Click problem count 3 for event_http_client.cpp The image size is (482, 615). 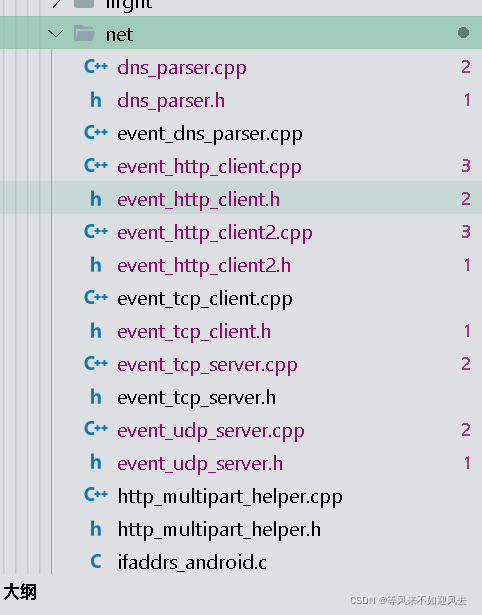(466, 166)
